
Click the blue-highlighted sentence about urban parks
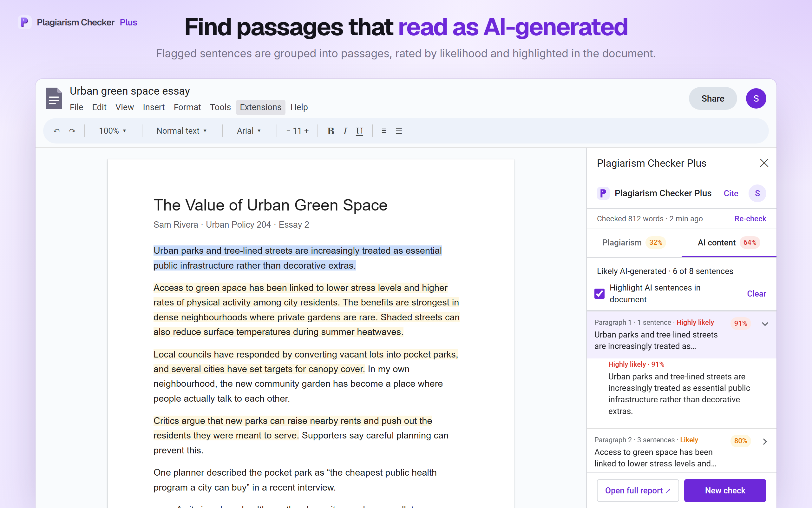click(x=297, y=258)
